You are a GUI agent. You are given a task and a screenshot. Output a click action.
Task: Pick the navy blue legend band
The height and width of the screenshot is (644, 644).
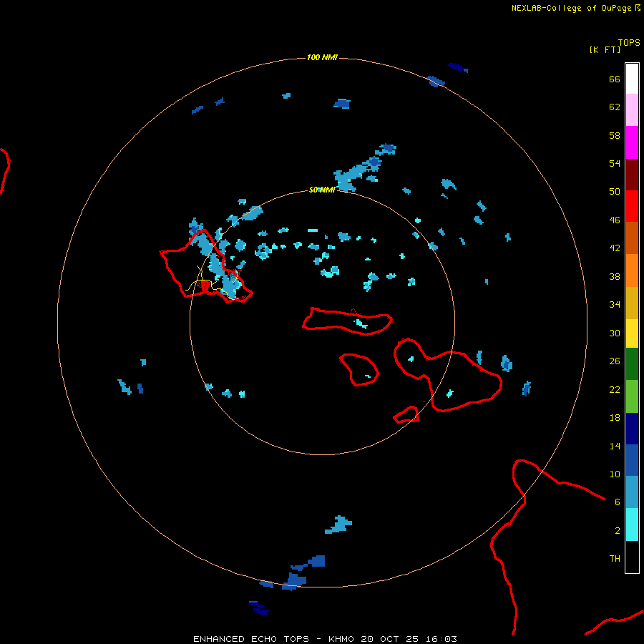click(x=632, y=429)
